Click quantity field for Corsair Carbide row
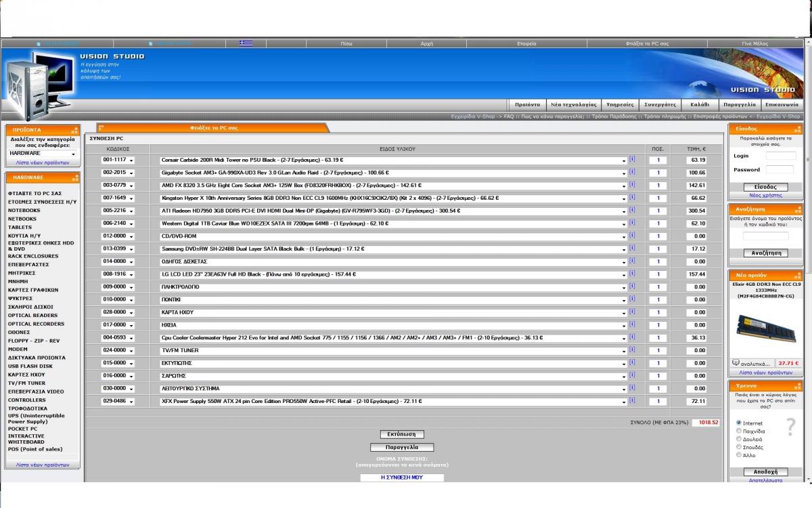 click(658, 161)
